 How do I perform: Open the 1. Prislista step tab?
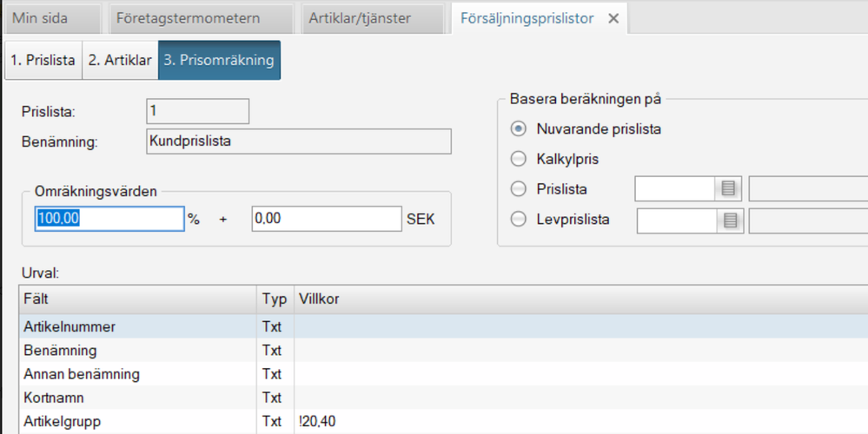click(x=43, y=61)
